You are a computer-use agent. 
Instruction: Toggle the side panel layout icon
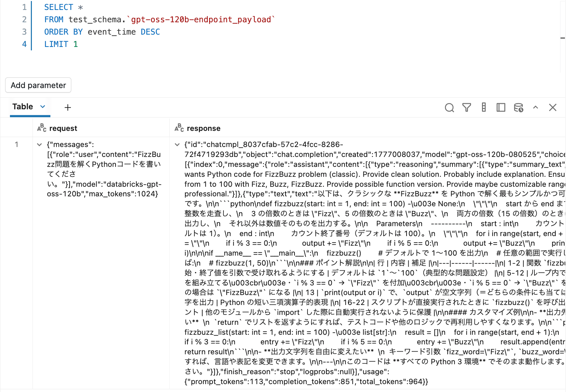click(x=501, y=107)
